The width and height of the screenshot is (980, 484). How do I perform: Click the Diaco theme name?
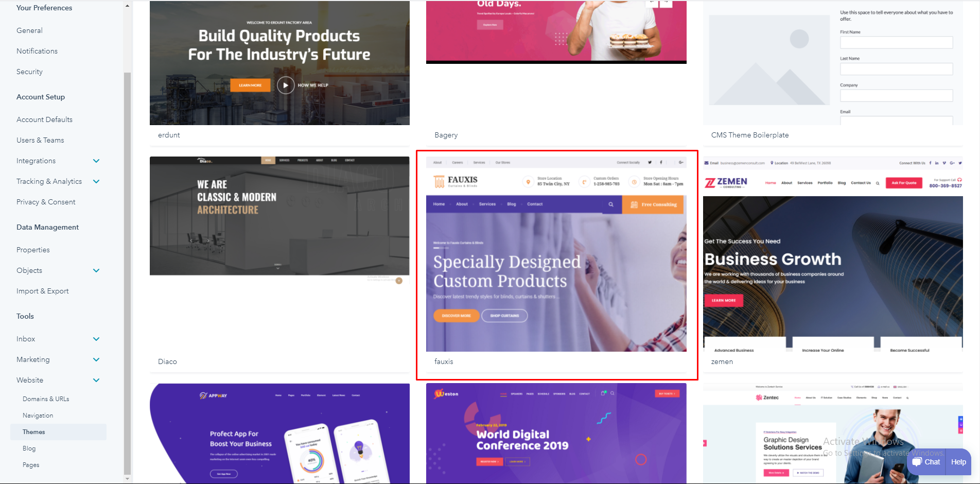click(x=167, y=361)
